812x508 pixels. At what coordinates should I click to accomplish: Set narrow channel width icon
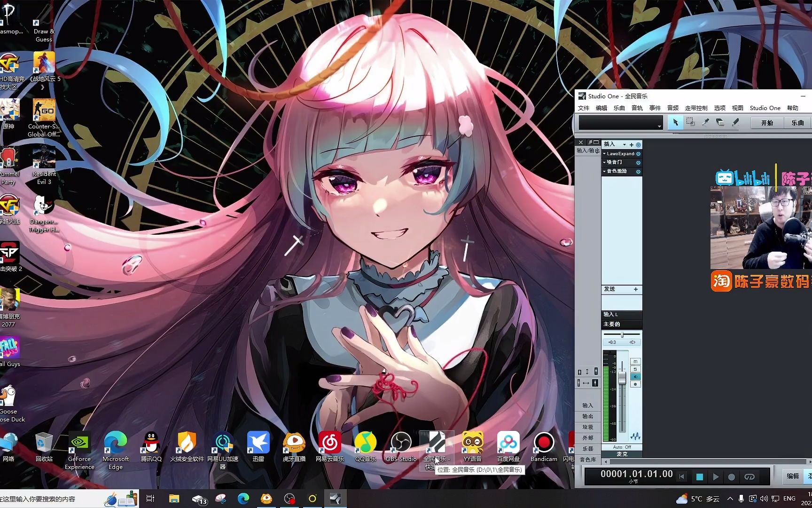(579, 383)
